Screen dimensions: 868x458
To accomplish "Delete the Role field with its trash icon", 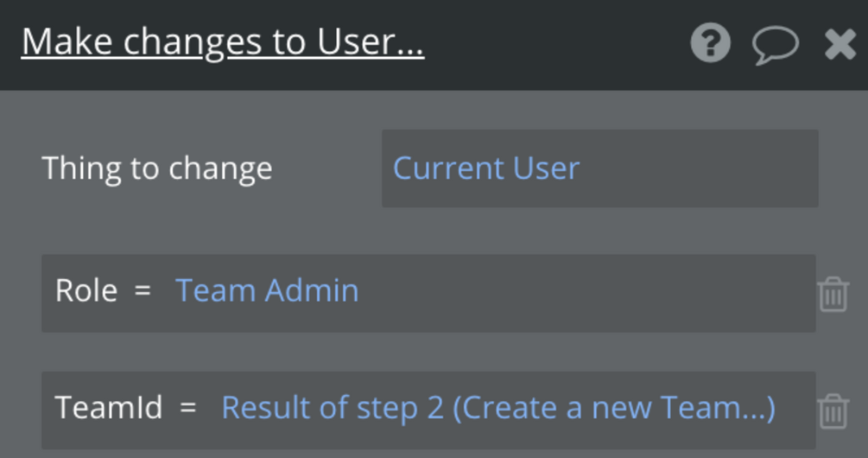I will pyautogui.click(x=833, y=294).
